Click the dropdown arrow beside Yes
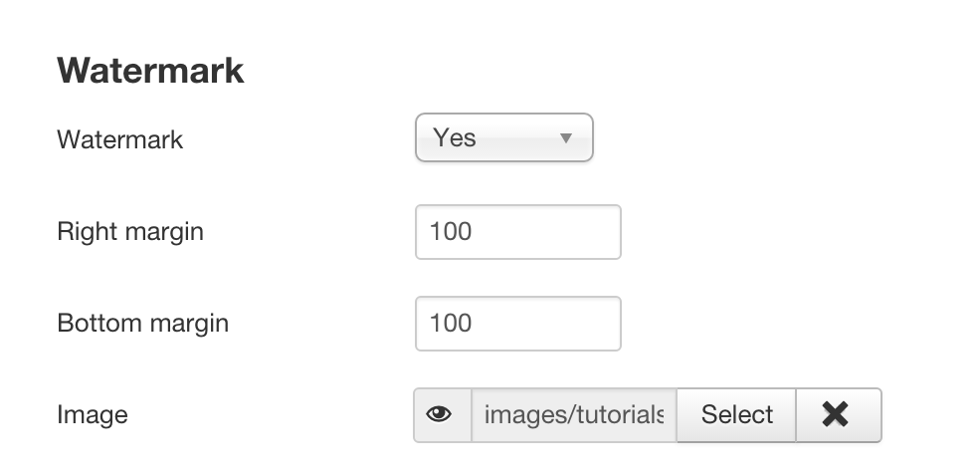The height and width of the screenshot is (476, 980). click(x=566, y=137)
